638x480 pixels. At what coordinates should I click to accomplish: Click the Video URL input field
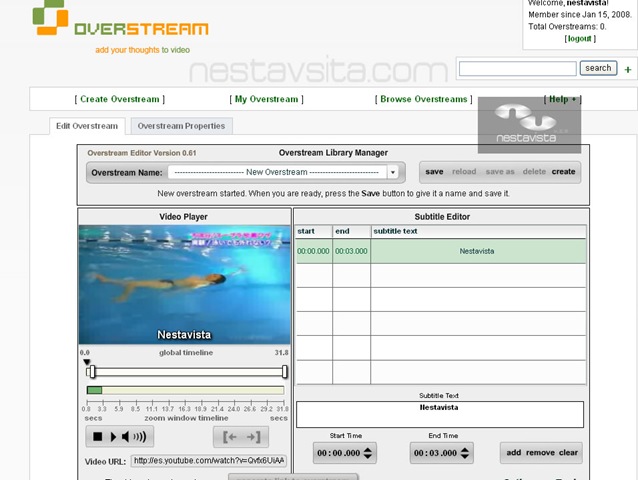[x=209, y=461]
